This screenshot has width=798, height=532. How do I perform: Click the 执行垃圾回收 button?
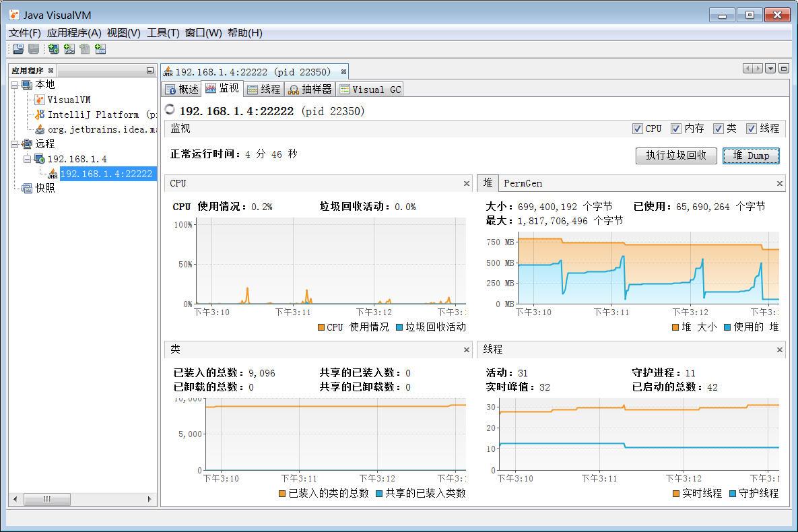[676, 156]
